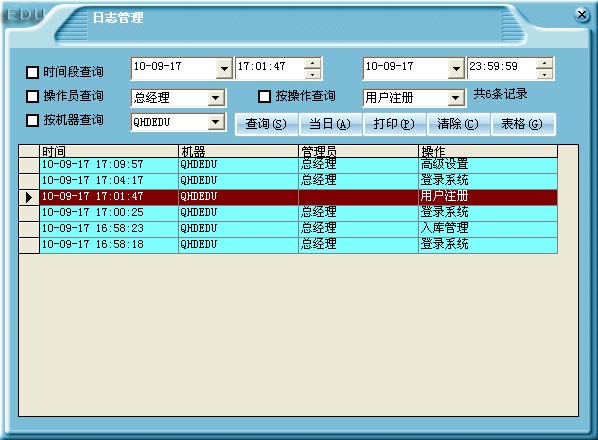This screenshot has height=440, width=598.
Task: Select the 16:58:23 入库管理 log row
Action: point(298,228)
